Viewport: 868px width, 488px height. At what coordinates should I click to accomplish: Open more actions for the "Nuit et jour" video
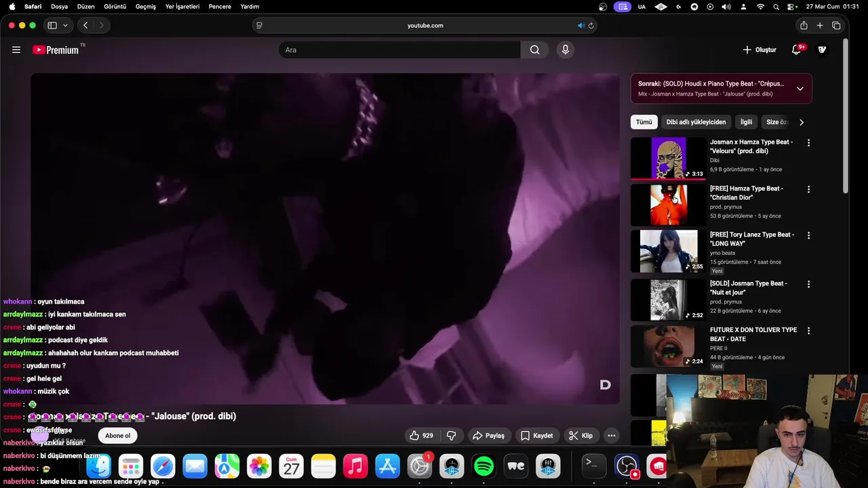point(808,284)
